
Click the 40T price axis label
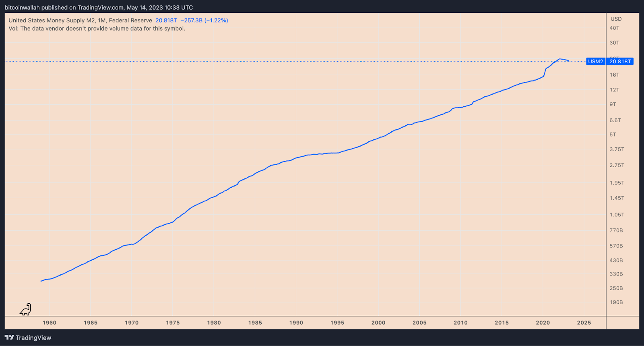pos(614,28)
